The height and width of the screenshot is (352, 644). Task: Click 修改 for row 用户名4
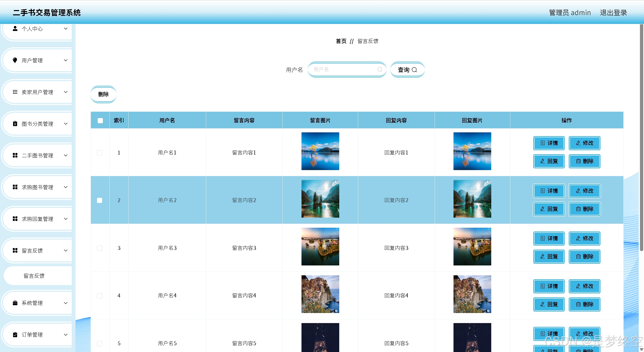584,286
